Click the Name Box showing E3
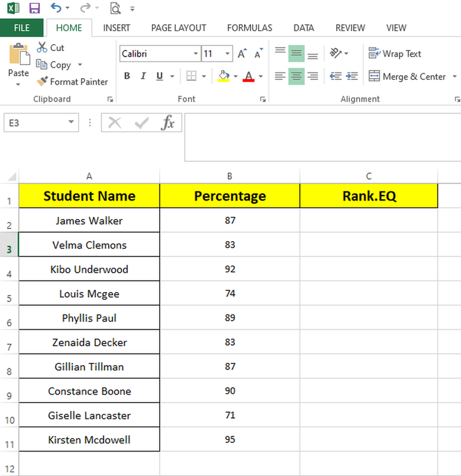Screen dimensions: 461x476 tap(41, 122)
